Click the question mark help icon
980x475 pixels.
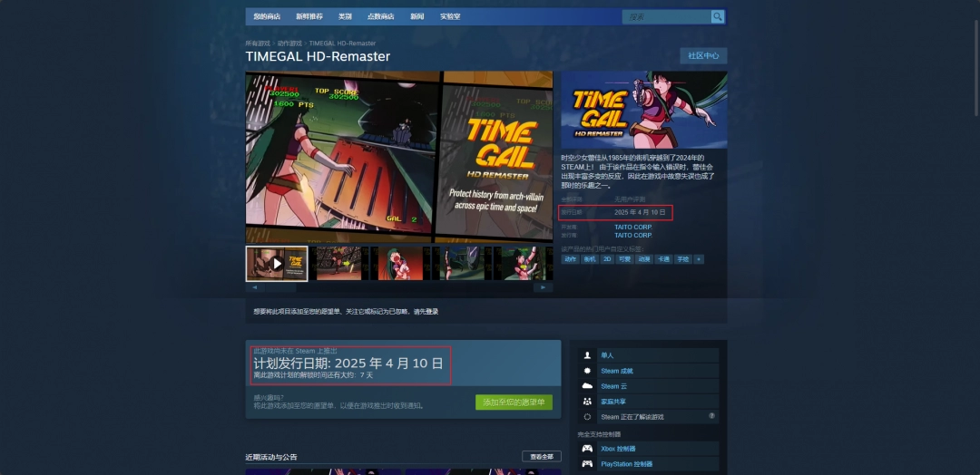coord(711,417)
